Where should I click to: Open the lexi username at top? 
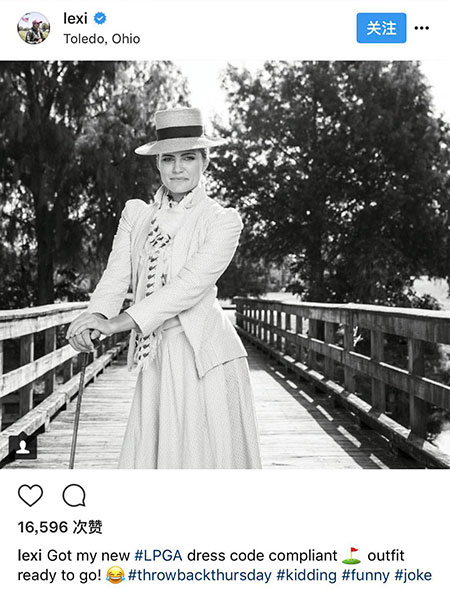pyautogui.click(x=75, y=18)
